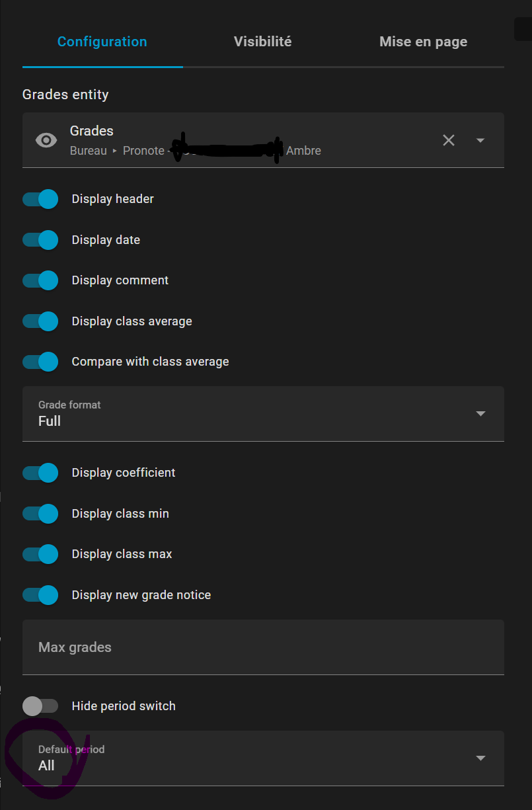Disable Display class min switch

[x=40, y=514]
